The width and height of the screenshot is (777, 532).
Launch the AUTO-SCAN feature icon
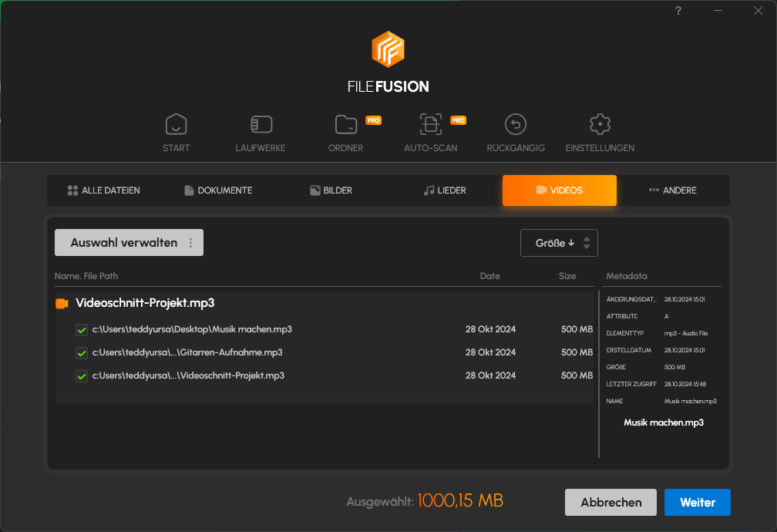[x=430, y=123]
